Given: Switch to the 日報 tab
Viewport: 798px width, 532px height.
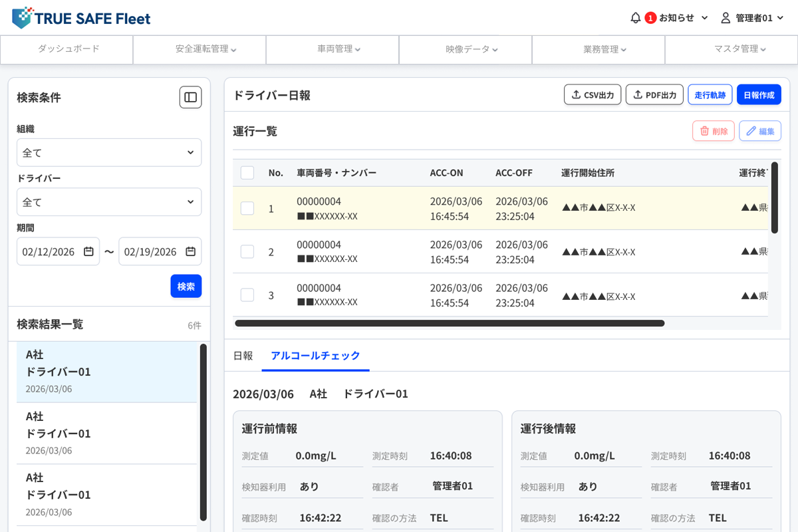Looking at the screenshot, I should pos(243,356).
